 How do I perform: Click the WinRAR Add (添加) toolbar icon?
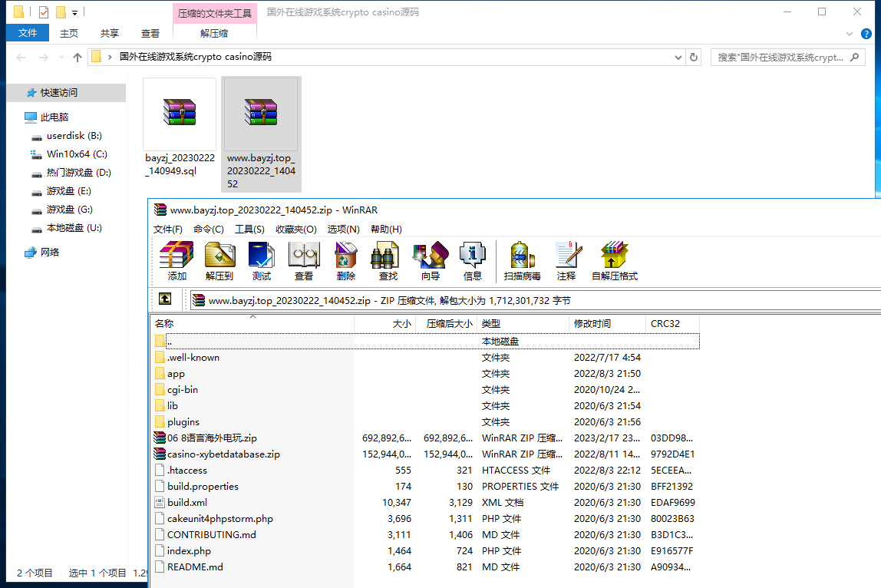(x=177, y=260)
